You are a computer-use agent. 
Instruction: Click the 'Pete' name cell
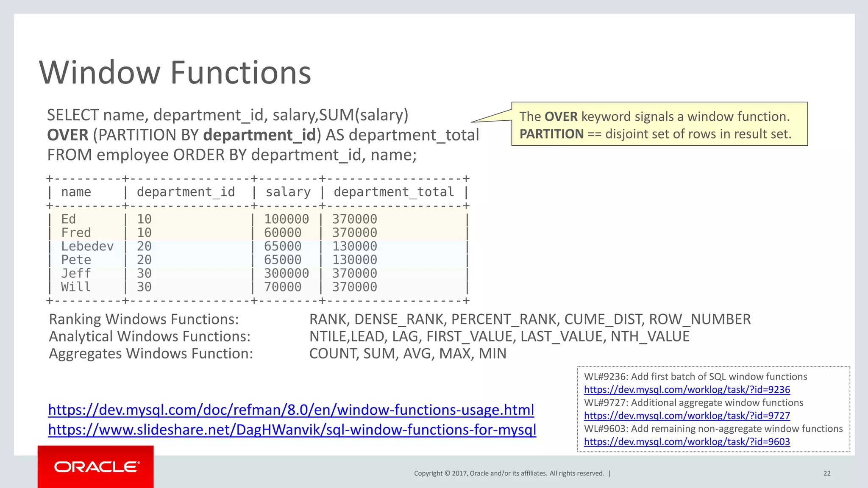(x=76, y=260)
